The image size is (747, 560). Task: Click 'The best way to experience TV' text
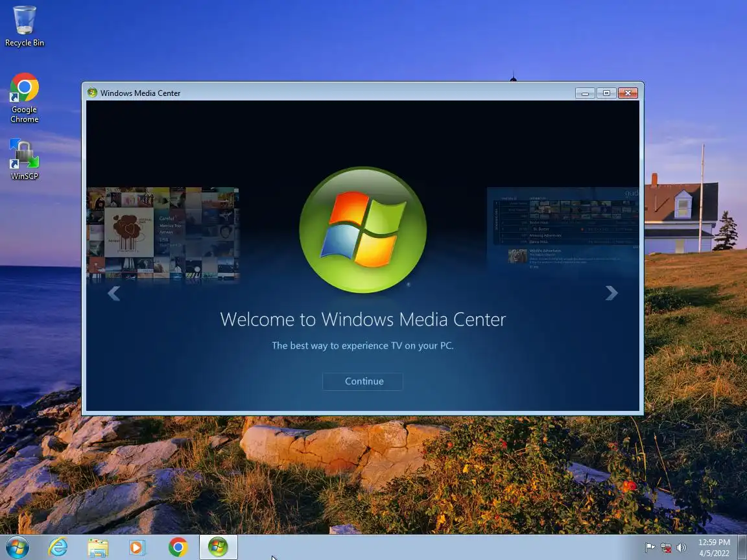click(362, 345)
